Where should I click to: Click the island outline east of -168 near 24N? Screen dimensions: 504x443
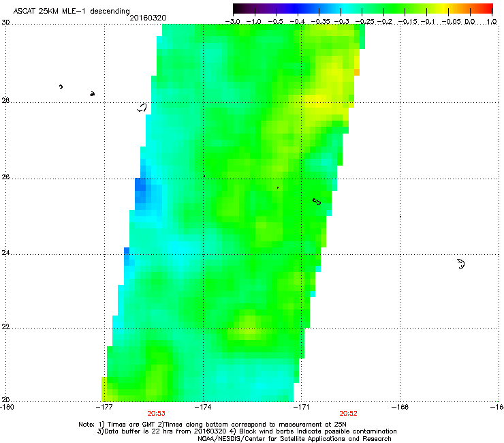point(461,264)
